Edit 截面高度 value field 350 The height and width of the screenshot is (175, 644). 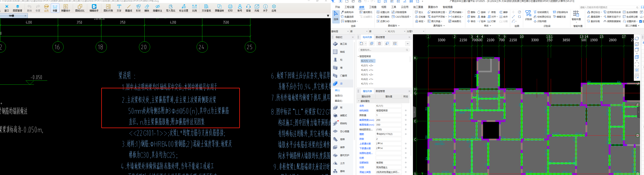389,125
